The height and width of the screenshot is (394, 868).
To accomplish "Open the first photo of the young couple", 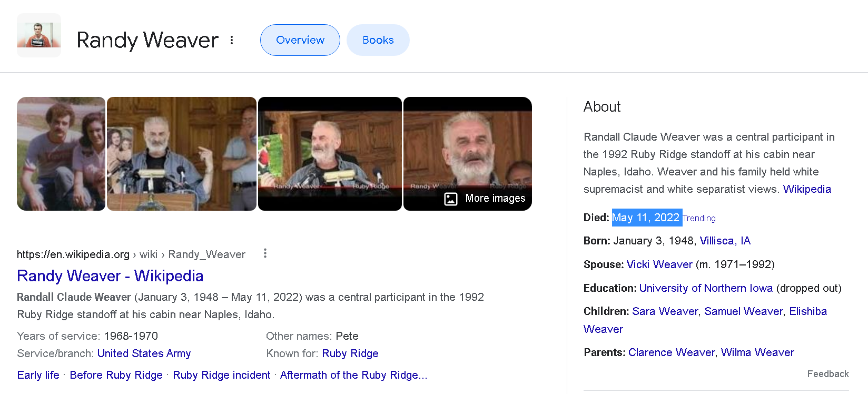I will [x=61, y=154].
